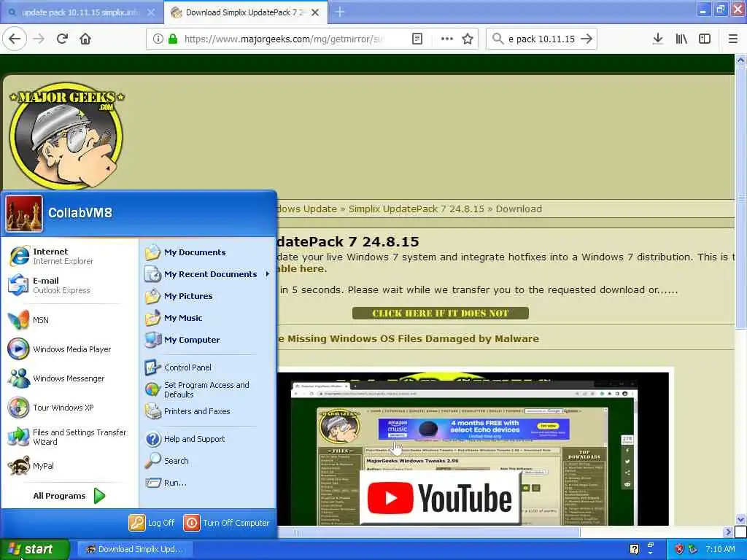Screen dimensions: 747x560
Task: Open Search from Start menu
Action: pos(208,461)
